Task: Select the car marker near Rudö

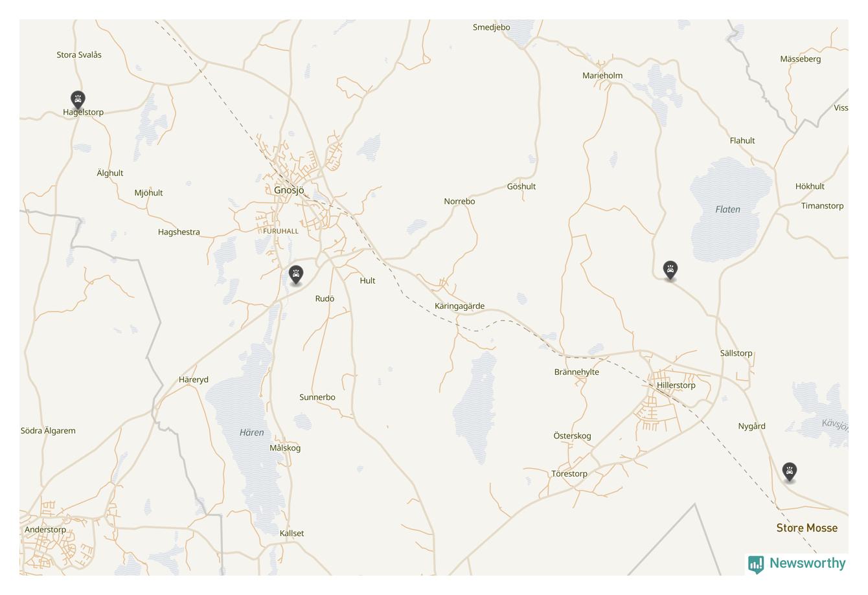Action: [x=296, y=275]
